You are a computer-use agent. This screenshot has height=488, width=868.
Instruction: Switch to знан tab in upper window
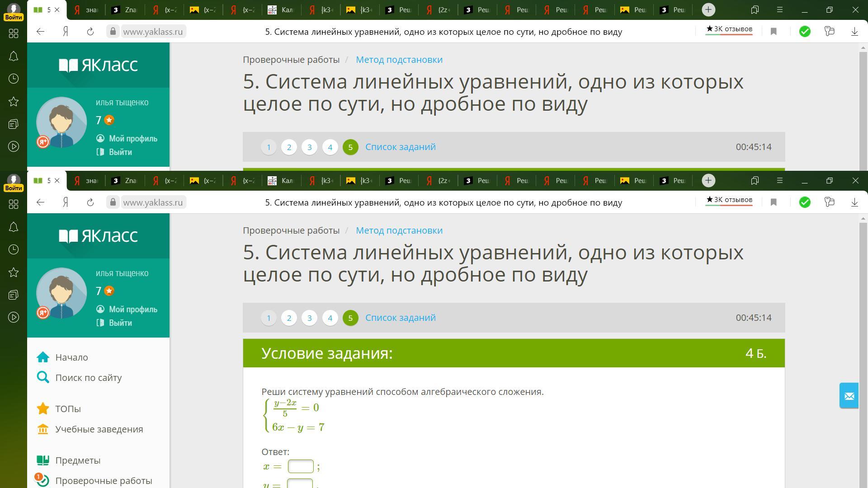click(86, 10)
